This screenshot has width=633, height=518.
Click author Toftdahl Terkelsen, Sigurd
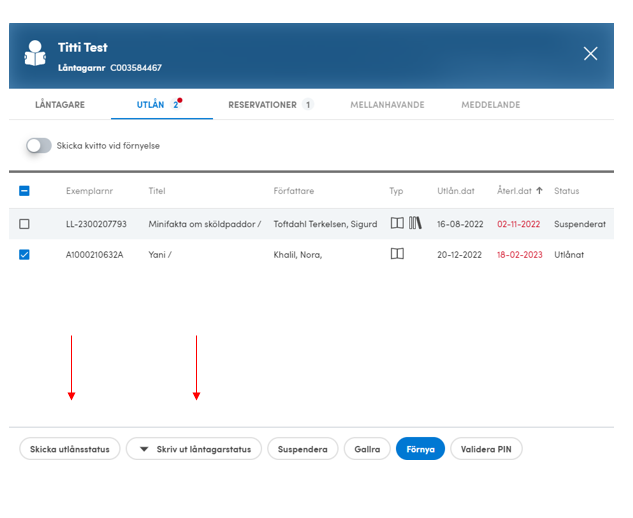[325, 224]
